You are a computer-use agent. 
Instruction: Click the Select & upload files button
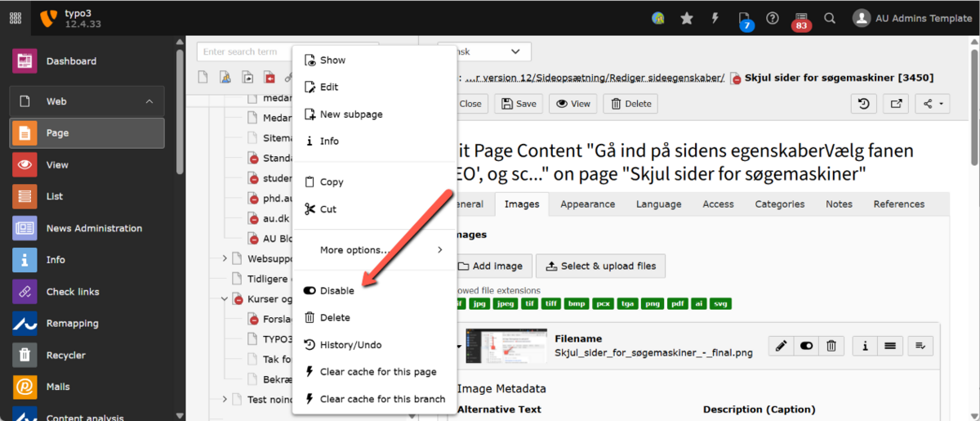click(604, 266)
